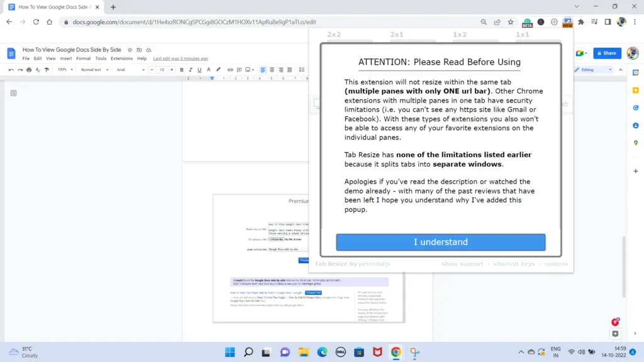
Task: Open the Last edit history link
Action: click(180, 58)
